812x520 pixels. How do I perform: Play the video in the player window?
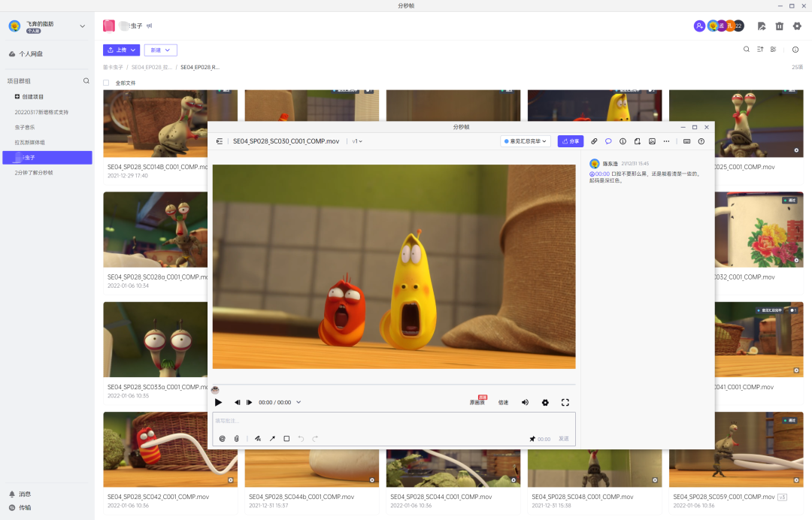[218, 402]
